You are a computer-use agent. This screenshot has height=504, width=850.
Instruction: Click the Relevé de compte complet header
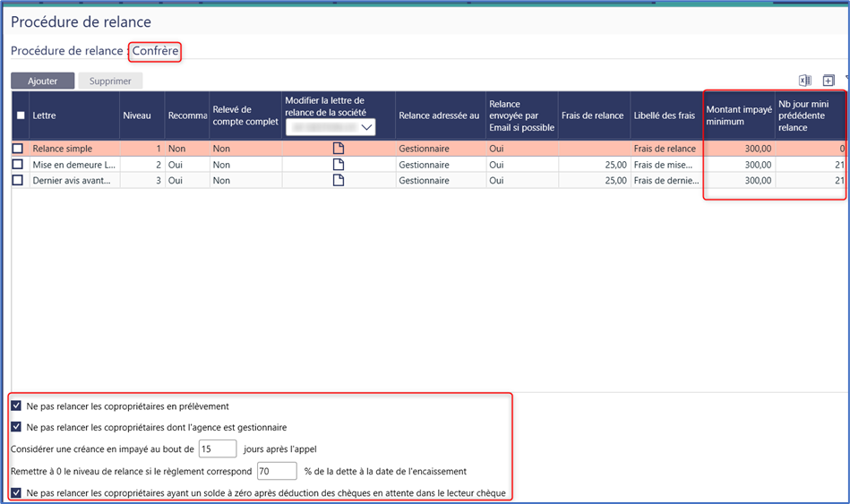[x=245, y=115]
